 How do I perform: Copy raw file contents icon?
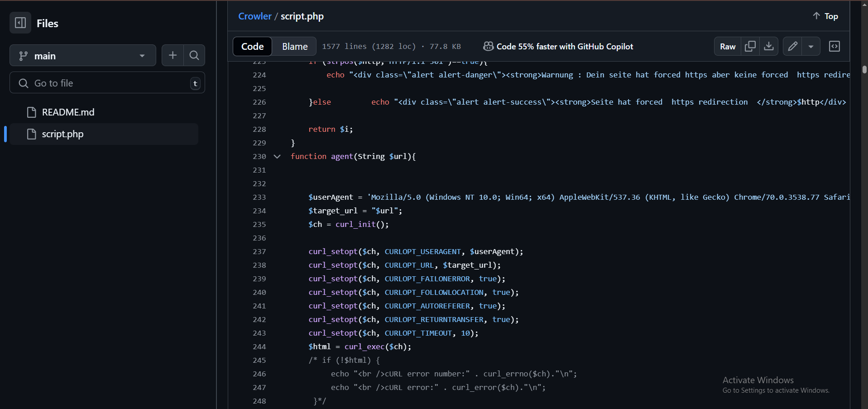pos(750,46)
